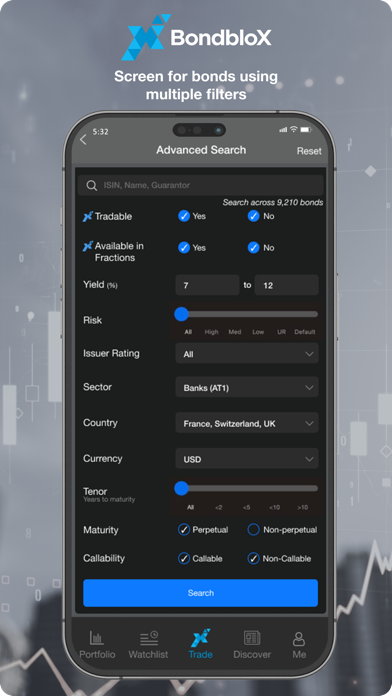
Task: Set Risk slider to Default
Action: (305, 332)
